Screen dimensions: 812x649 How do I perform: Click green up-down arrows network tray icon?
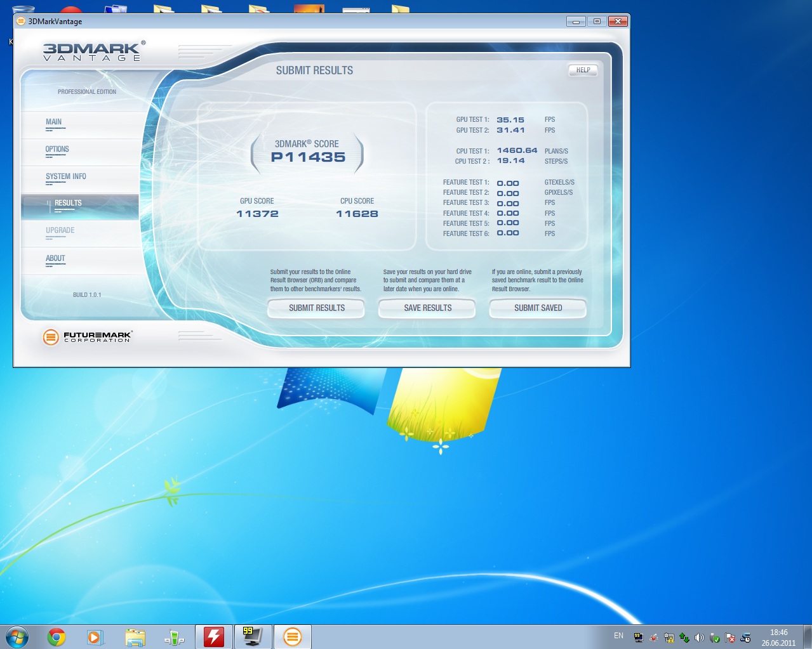point(684,638)
